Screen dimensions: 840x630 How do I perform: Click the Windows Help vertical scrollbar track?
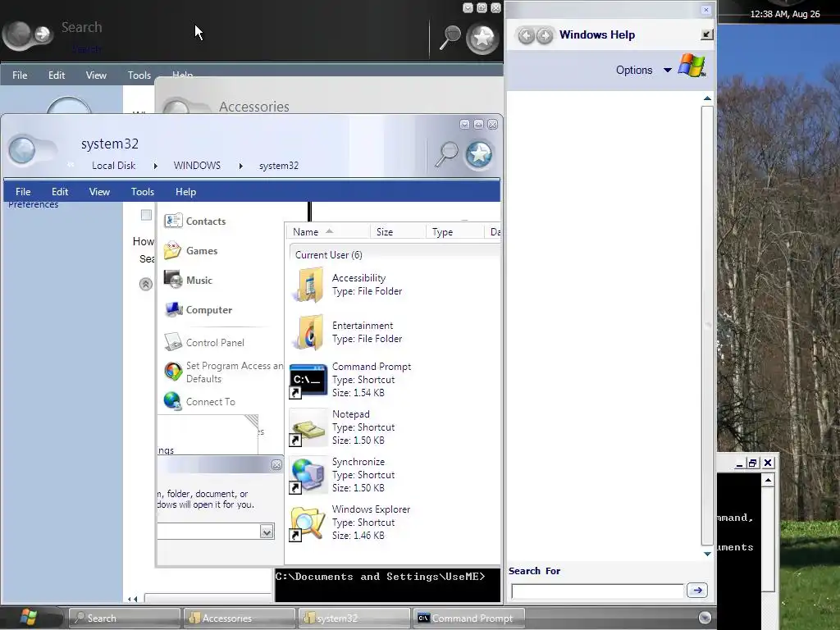pyautogui.click(x=707, y=325)
